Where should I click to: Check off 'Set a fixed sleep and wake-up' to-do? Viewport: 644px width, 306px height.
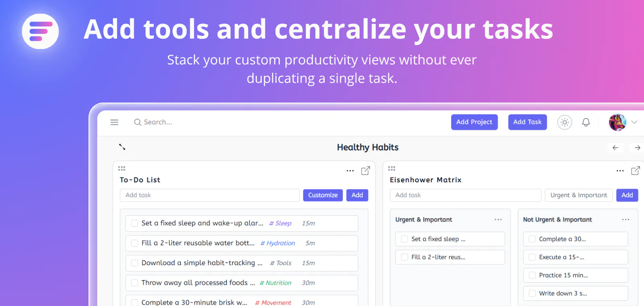pyautogui.click(x=135, y=223)
